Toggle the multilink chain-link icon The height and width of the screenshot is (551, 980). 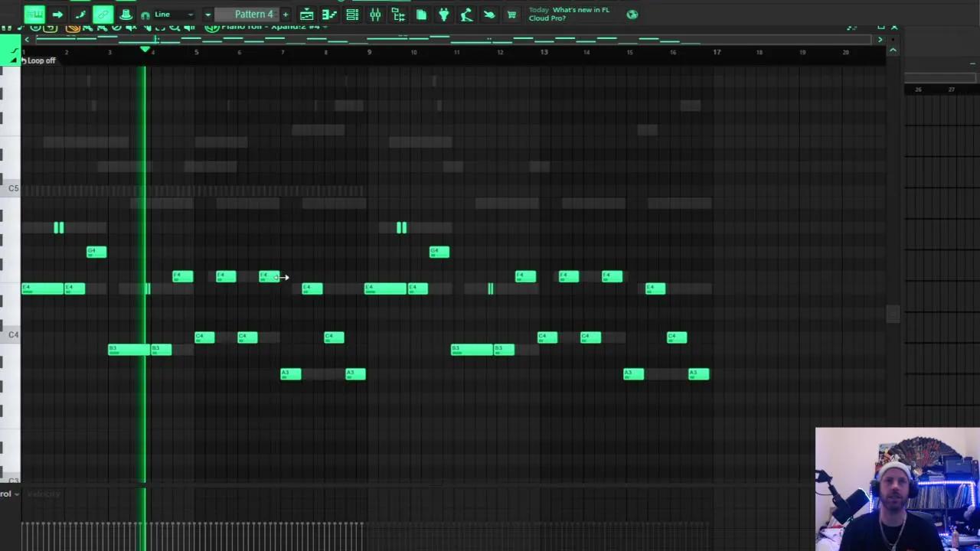coord(103,14)
